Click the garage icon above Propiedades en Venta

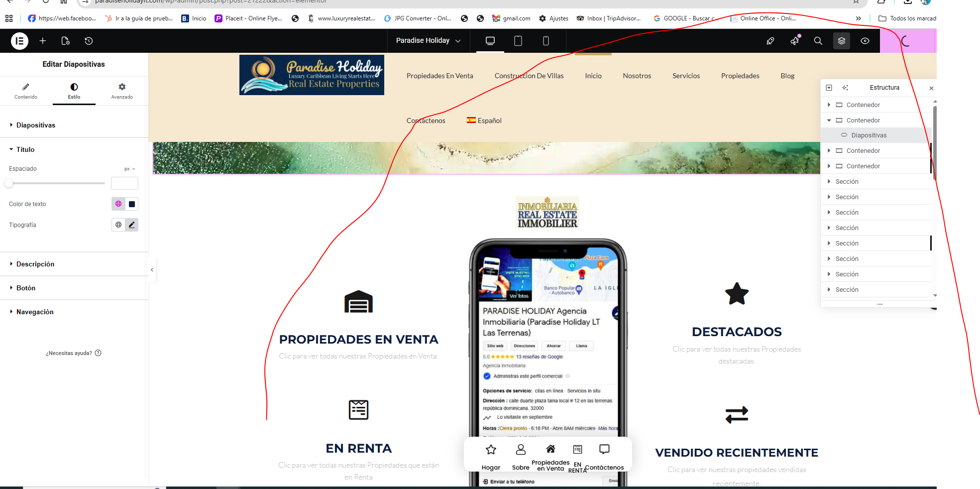359,301
